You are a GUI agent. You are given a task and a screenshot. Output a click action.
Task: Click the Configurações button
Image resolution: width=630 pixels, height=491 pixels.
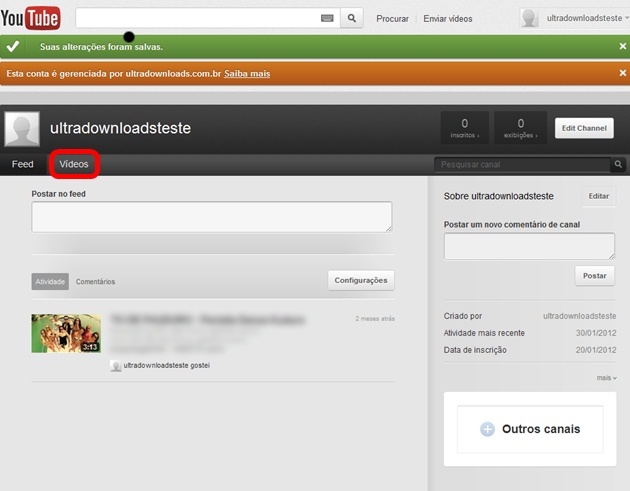tap(361, 280)
